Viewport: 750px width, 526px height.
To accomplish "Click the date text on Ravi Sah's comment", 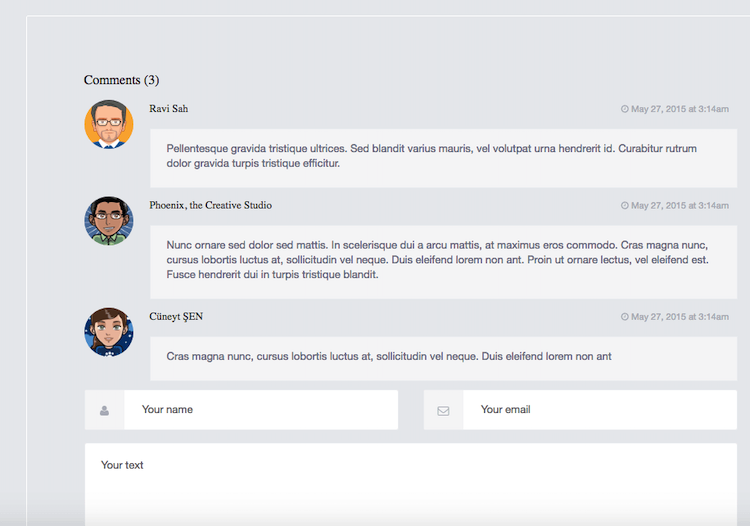I will [x=679, y=109].
